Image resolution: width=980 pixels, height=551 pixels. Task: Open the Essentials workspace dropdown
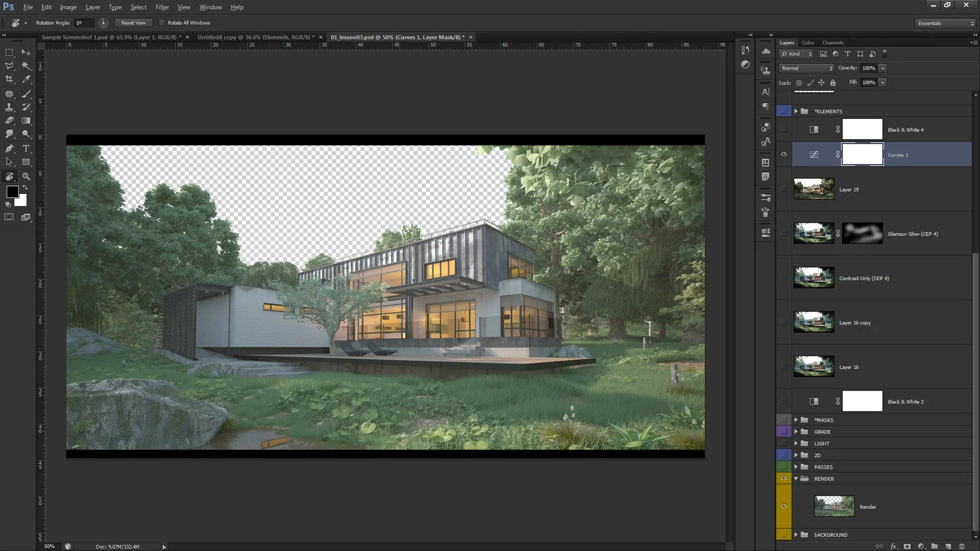point(945,23)
